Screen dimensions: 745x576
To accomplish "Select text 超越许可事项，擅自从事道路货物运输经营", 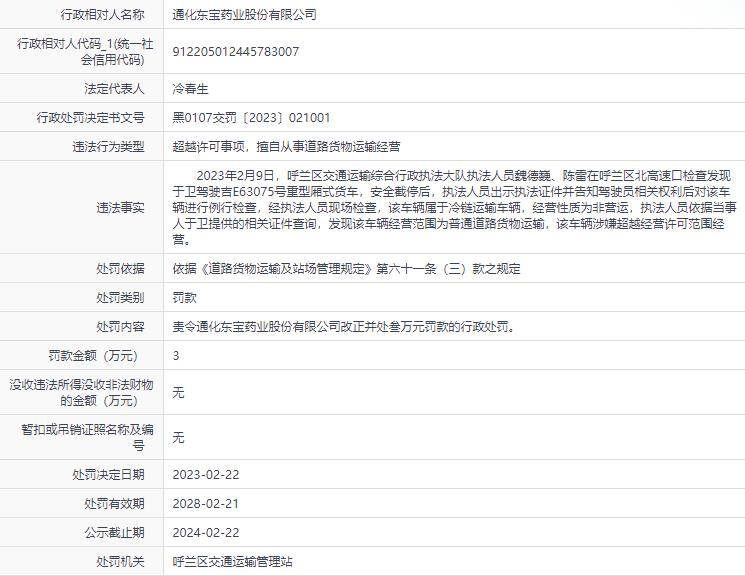I will (286, 147).
